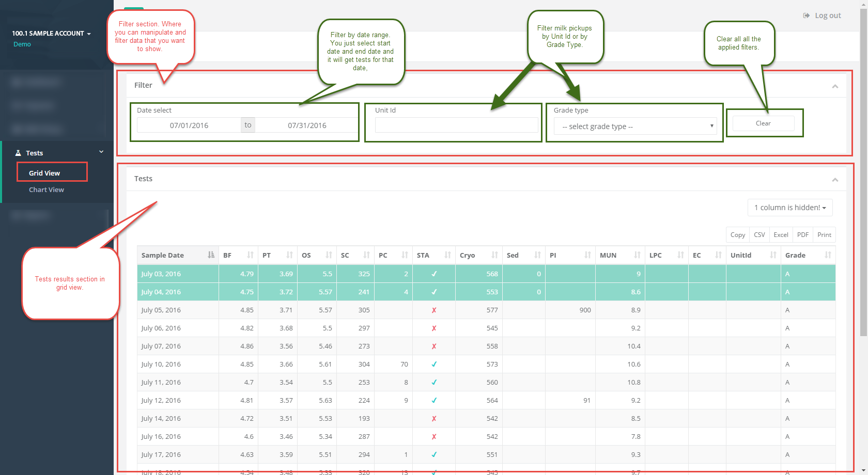Screen dimensions: 868x475
Task: Click the Tests flask icon in sidebar
Action: 18,153
